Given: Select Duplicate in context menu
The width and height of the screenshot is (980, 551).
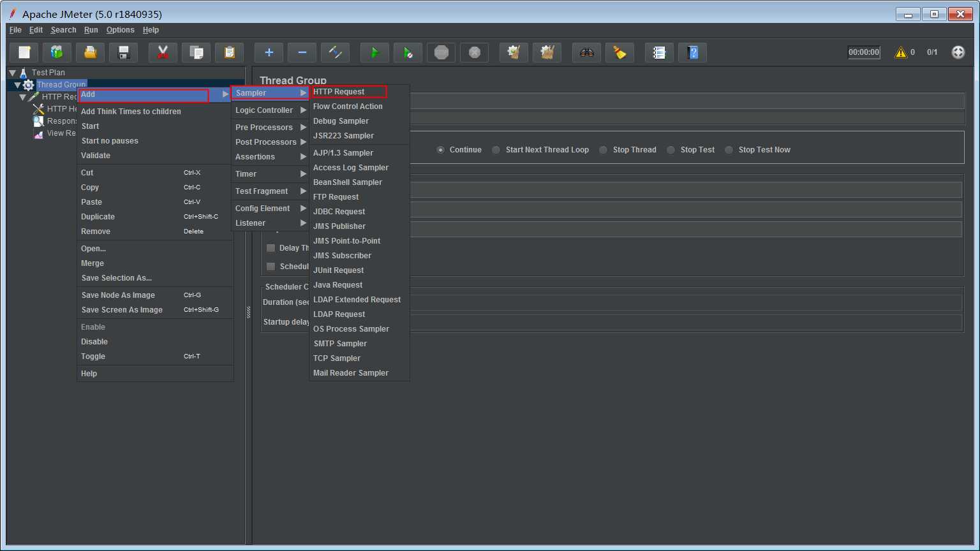Looking at the screenshot, I should [x=155, y=217].
